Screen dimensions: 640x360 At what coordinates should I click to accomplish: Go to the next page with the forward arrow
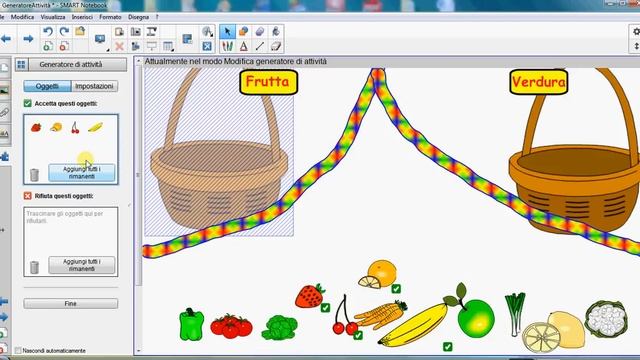tap(28, 39)
